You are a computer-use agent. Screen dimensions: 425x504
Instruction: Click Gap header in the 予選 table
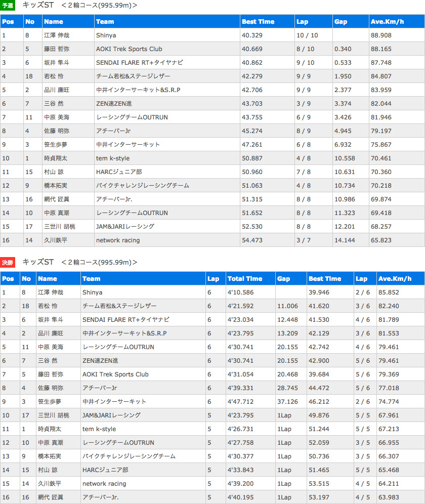tap(341, 22)
